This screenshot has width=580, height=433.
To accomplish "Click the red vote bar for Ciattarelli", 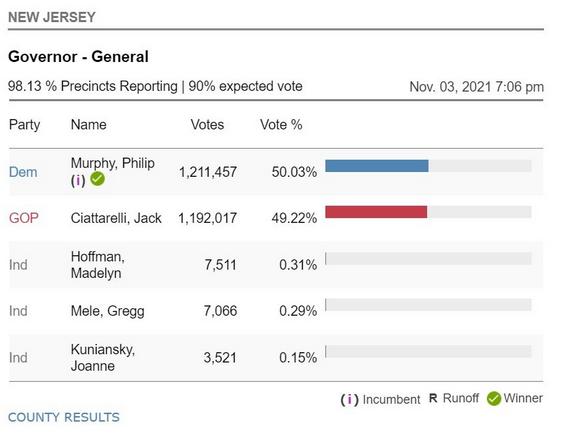I will [x=376, y=212].
